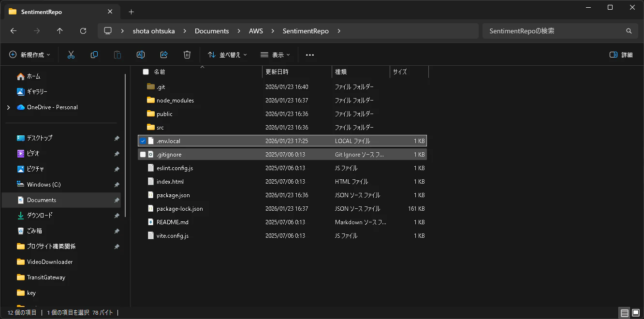Click the Share icon in toolbar
The height and width of the screenshot is (319, 644).
tap(164, 55)
